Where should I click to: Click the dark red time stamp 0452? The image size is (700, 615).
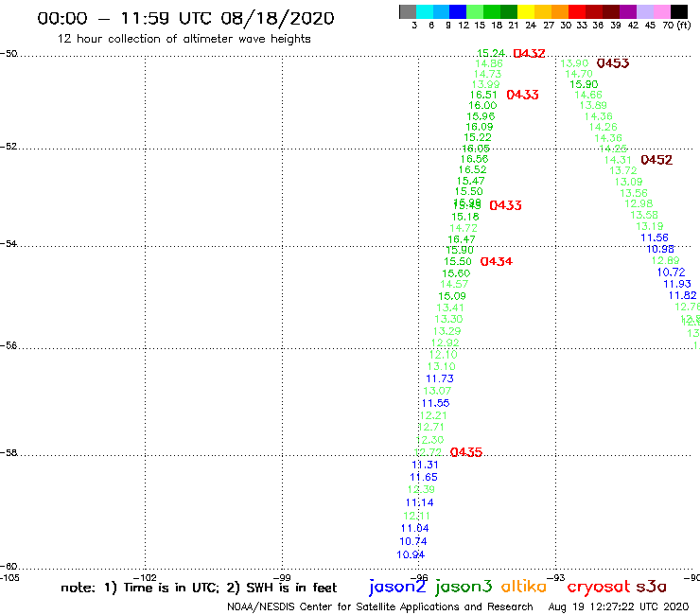pyautogui.click(x=656, y=160)
